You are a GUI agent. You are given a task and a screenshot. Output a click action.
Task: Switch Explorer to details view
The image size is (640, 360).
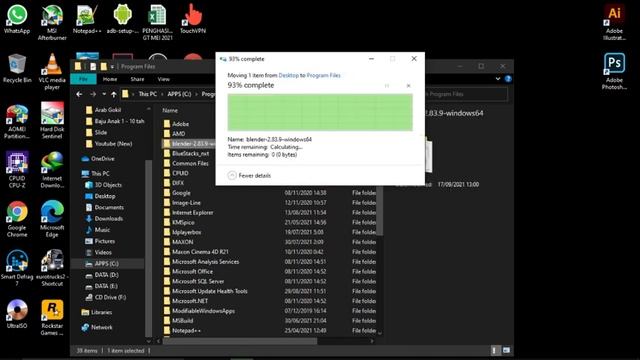pos(495,350)
